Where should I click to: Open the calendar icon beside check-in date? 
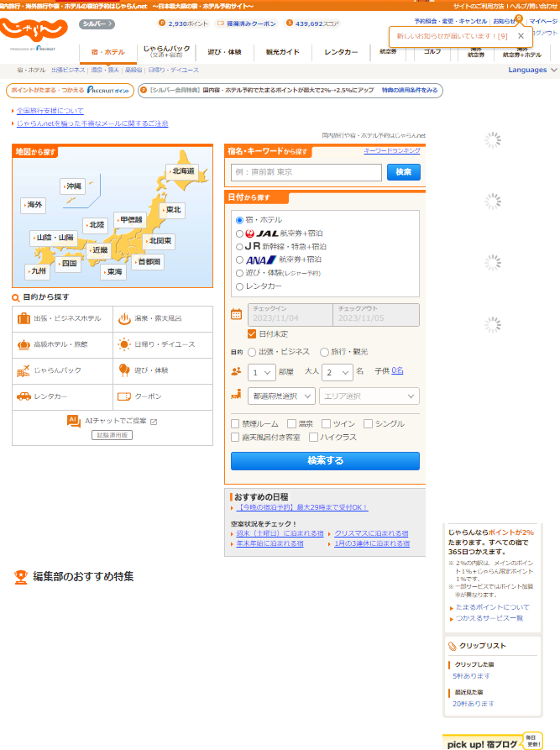(x=236, y=314)
